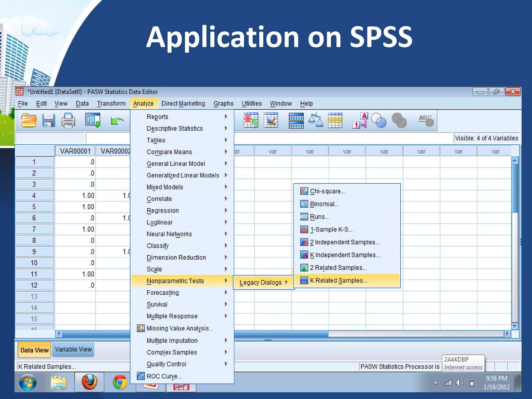Open Windows Explorer folder on taskbar

tap(59, 383)
